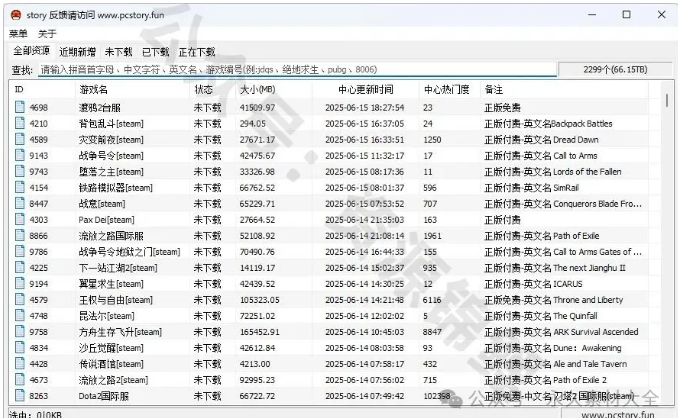Click the file icon for ID 4834
The height and width of the screenshot is (418, 678).
[x=20, y=347]
